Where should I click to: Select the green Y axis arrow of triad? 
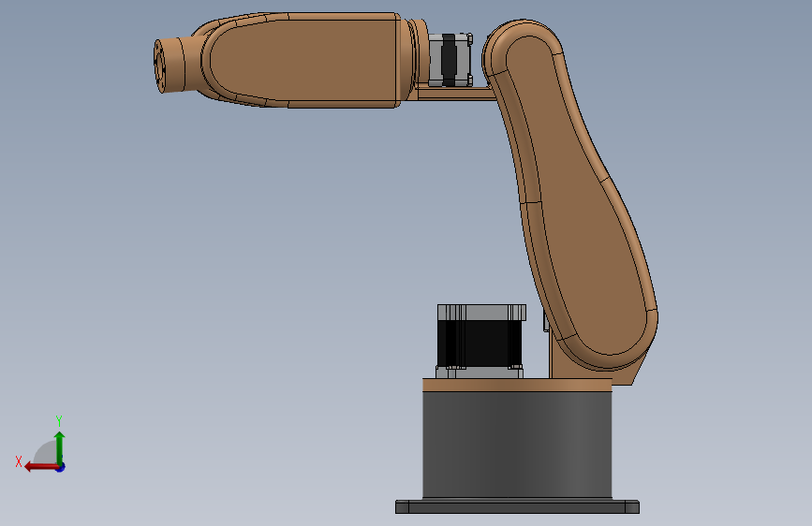pyautogui.click(x=60, y=447)
